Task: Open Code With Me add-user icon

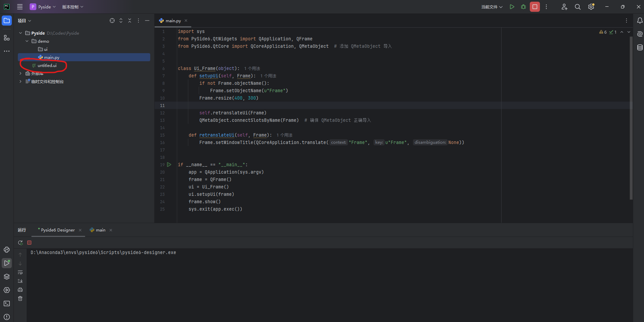Action: point(565,7)
